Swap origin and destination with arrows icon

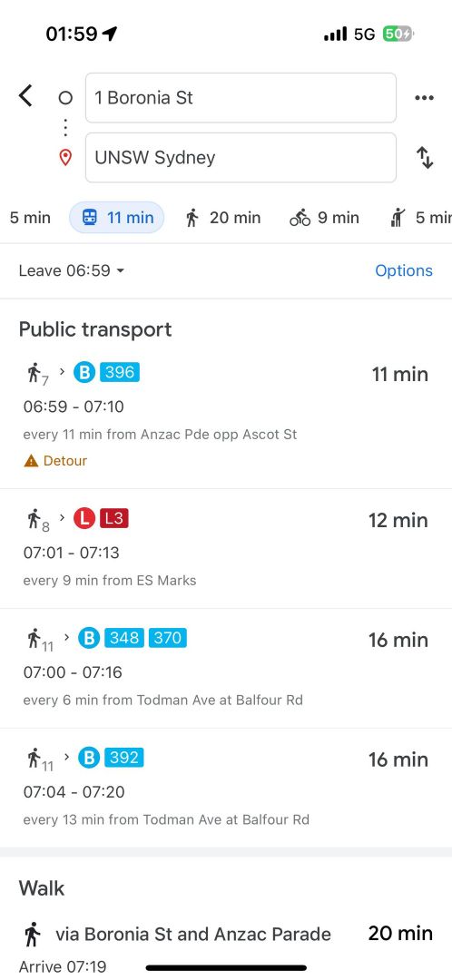(x=425, y=158)
